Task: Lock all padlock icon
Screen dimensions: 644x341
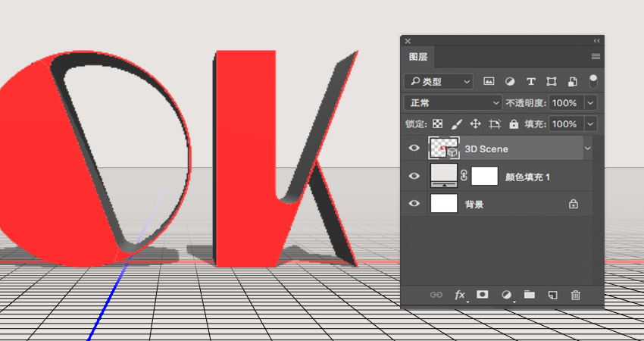Action: (514, 124)
